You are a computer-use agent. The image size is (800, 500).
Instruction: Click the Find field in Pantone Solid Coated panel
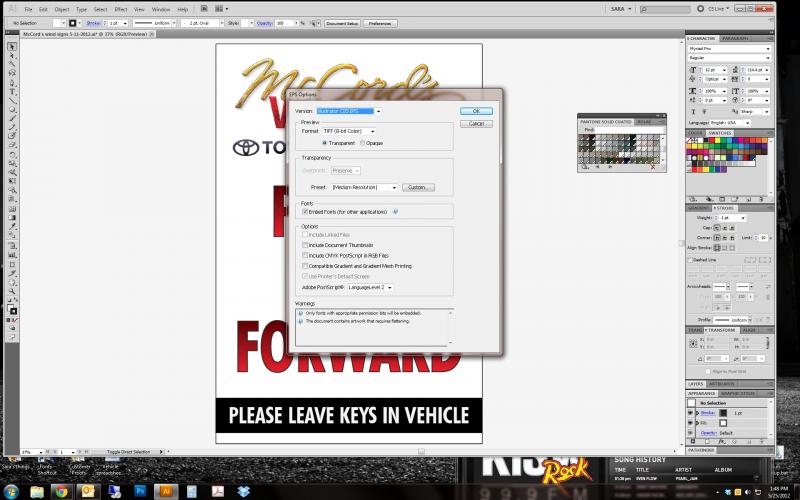coord(627,130)
